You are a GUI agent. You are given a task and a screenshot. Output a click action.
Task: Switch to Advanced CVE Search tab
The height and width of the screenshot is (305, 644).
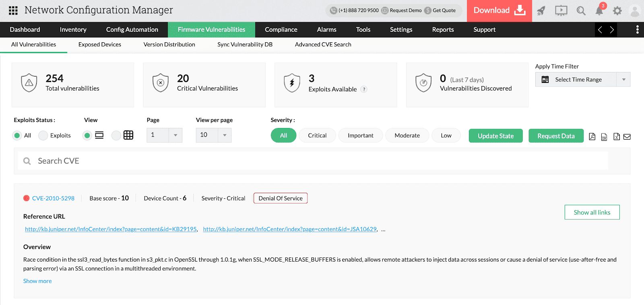[x=323, y=45]
